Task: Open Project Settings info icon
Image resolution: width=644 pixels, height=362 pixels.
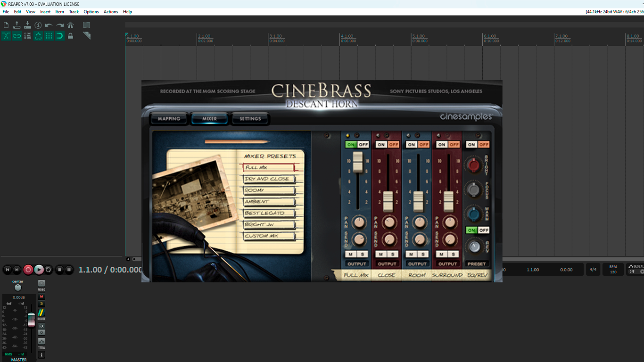Action: 38,25
